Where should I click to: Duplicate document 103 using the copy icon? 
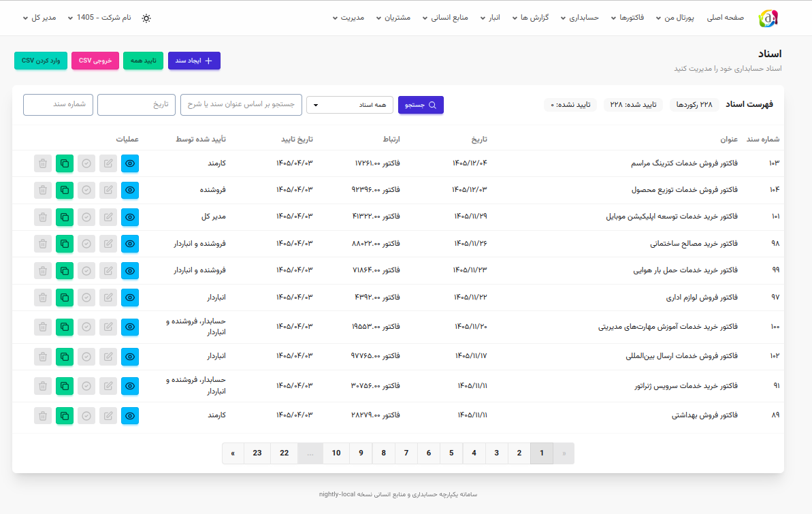pos(65,163)
